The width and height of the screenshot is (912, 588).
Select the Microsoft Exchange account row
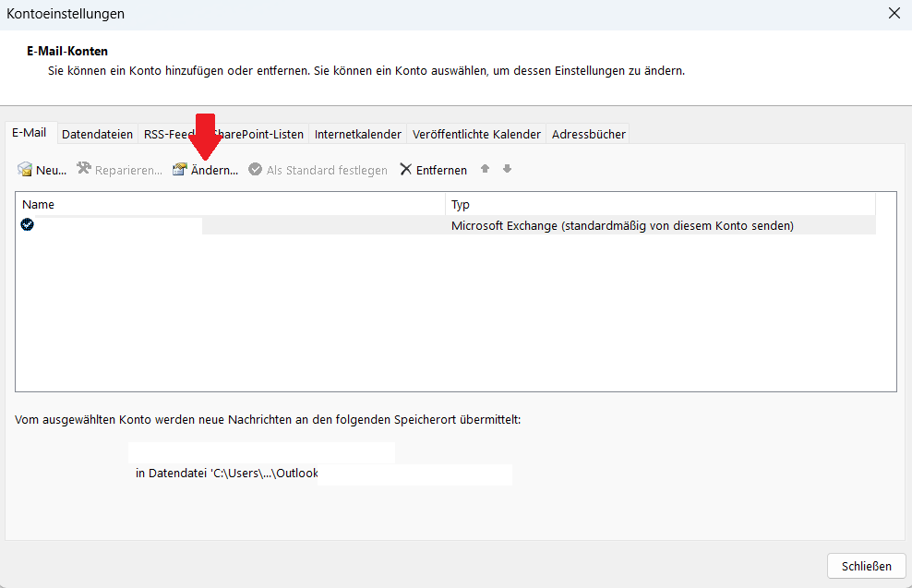pos(621,225)
